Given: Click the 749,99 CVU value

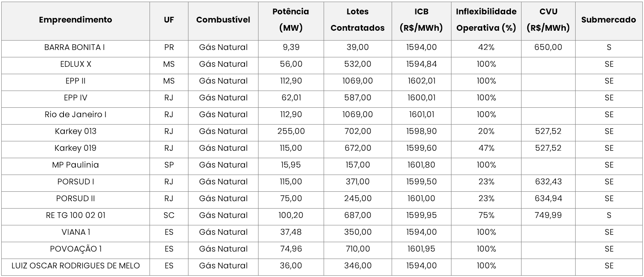Looking at the screenshot, I should point(548,216).
